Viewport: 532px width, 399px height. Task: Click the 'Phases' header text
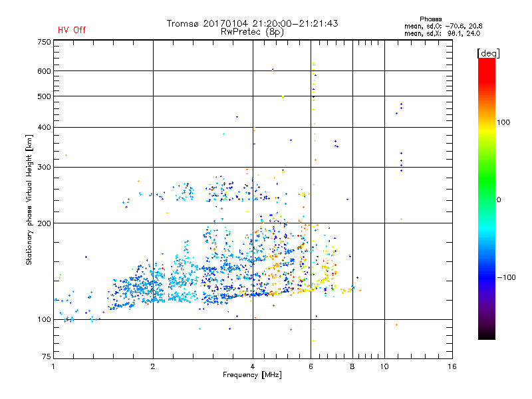[430, 19]
